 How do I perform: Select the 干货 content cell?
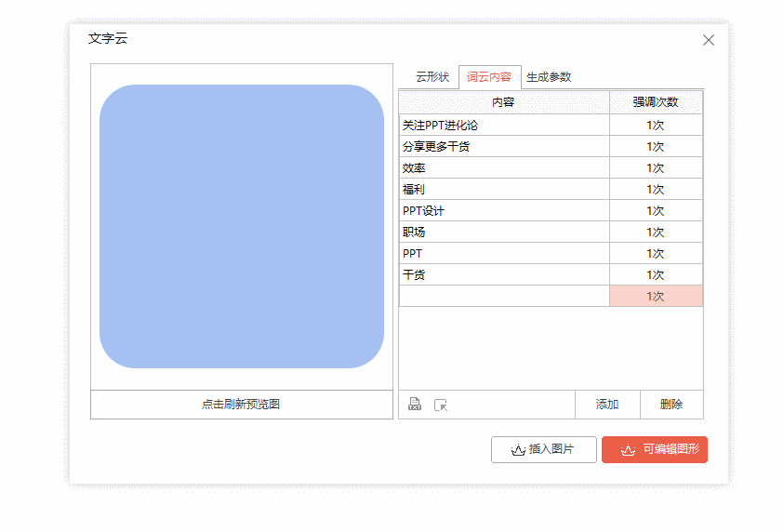504,275
